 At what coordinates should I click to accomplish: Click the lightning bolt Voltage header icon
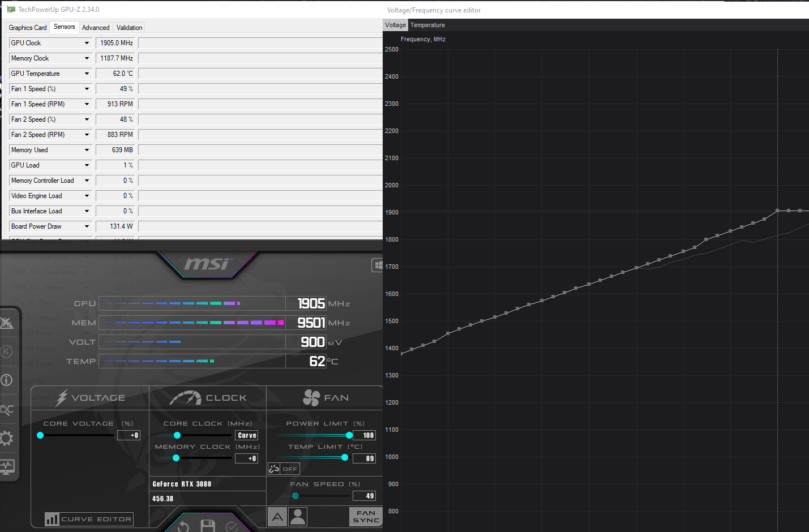[62, 398]
